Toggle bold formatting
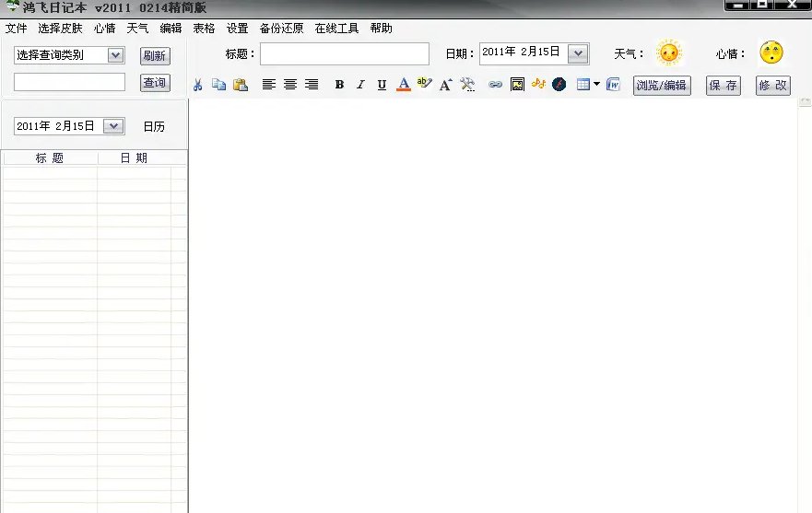The height and width of the screenshot is (513, 812). pos(339,85)
